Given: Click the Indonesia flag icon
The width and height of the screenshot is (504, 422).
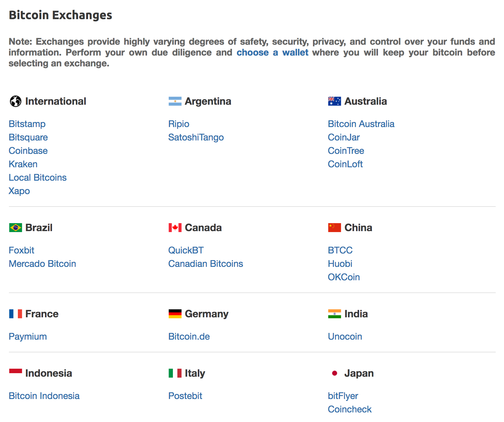Looking at the screenshot, I should pos(15,373).
